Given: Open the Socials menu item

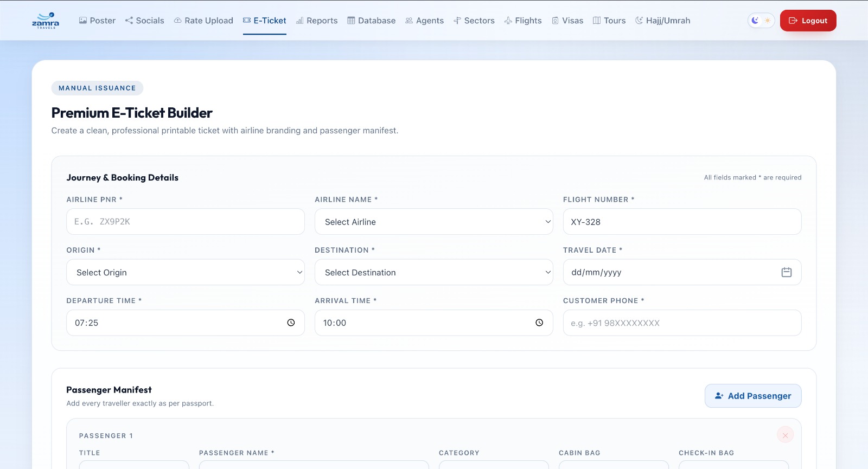Looking at the screenshot, I should (x=145, y=21).
